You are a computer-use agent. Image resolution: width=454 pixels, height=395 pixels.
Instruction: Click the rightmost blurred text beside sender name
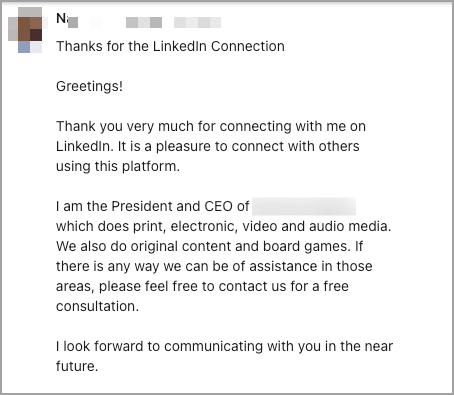tap(197, 22)
